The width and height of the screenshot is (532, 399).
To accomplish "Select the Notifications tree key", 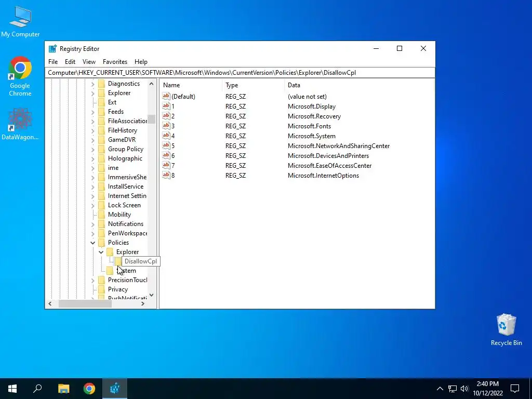I will click(126, 224).
